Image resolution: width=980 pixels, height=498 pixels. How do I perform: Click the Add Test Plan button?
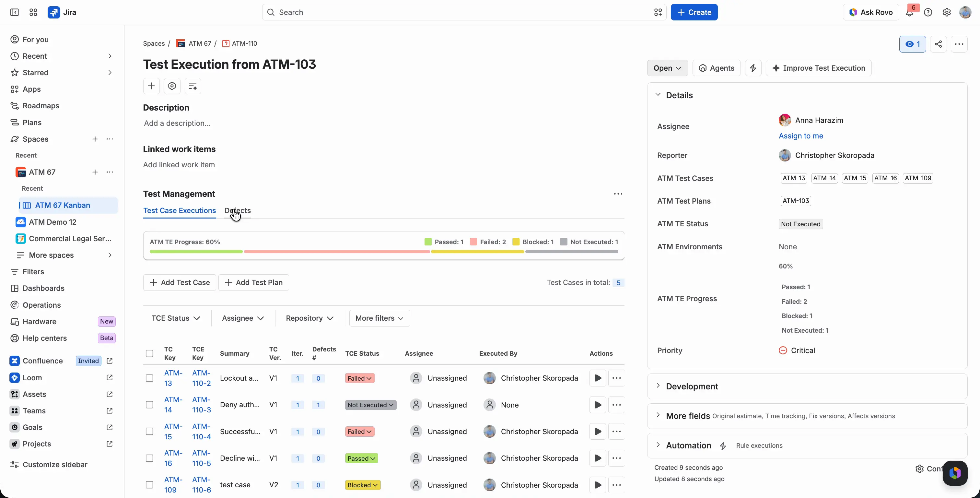(x=253, y=282)
